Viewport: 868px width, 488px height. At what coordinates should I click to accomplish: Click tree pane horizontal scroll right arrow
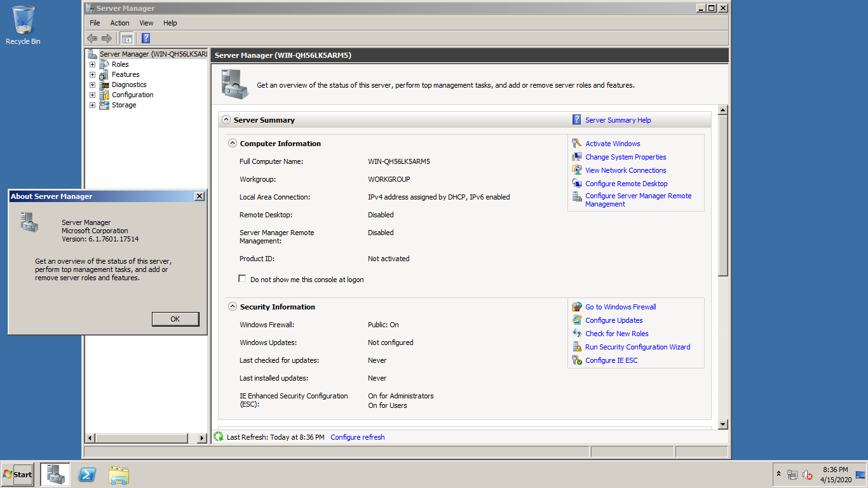pyautogui.click(x=202, y=438)
